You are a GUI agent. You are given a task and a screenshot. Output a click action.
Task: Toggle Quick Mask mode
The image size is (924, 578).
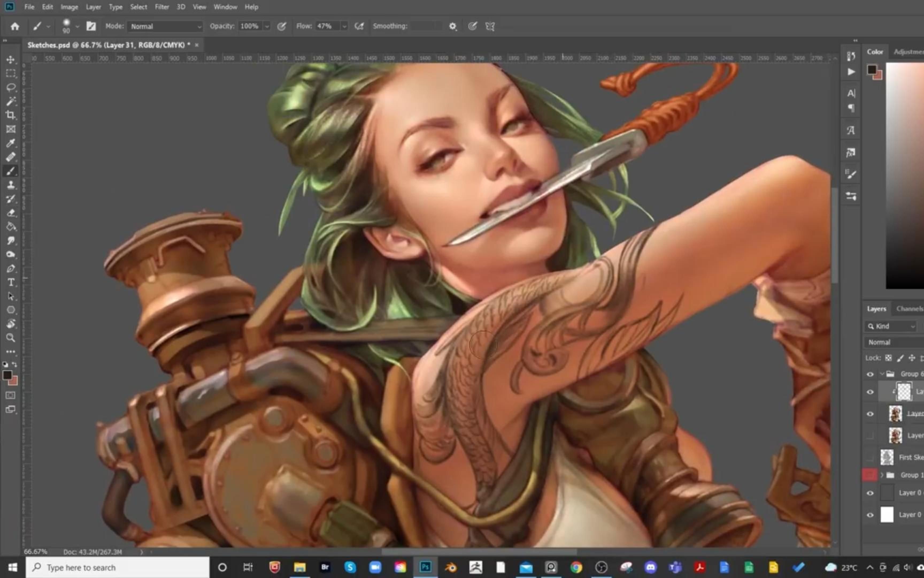11,395
